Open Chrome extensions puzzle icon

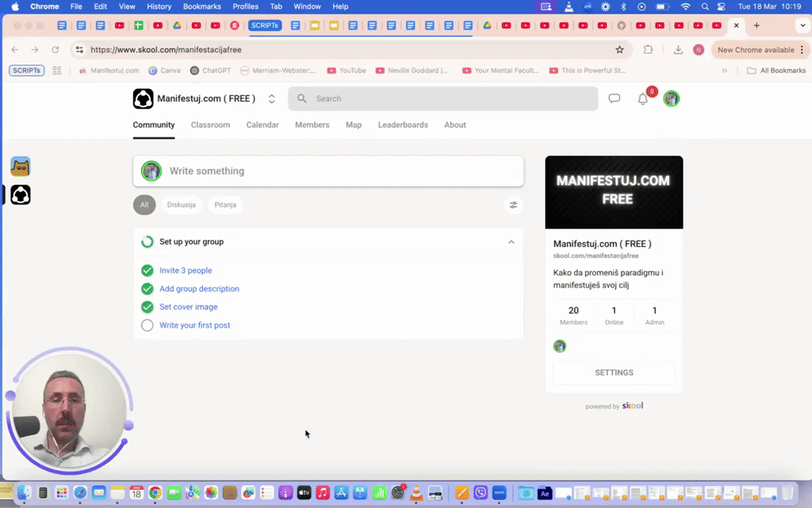click(x=648, y=50)
